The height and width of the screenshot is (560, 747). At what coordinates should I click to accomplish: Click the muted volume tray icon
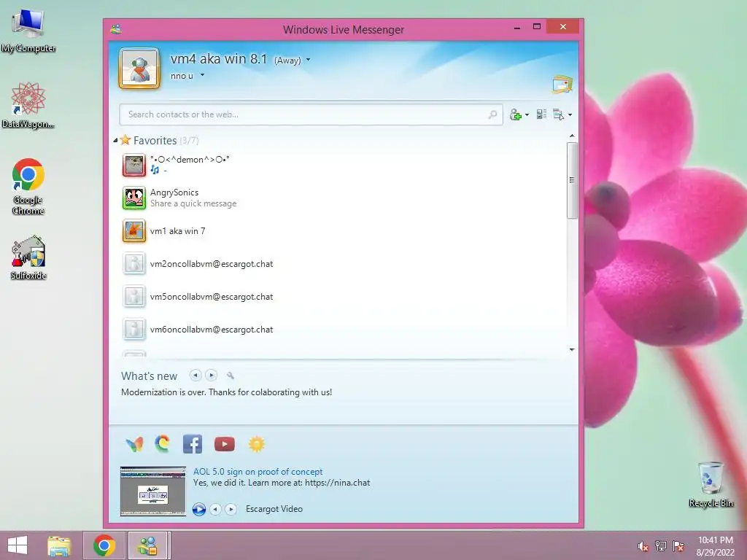click(643, 546)
